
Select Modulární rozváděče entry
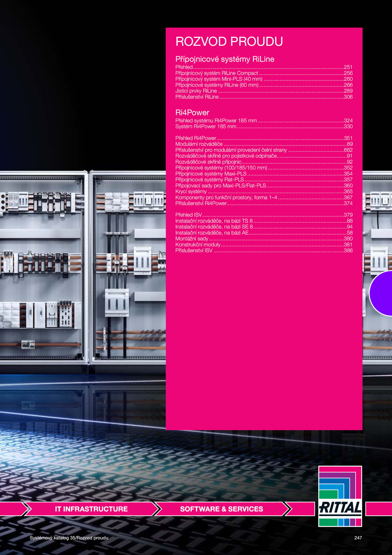[264, 144]
